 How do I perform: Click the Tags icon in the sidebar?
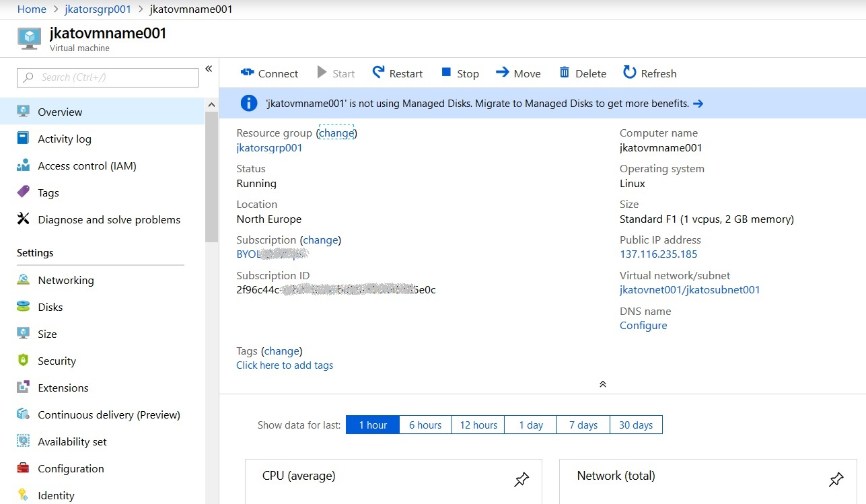point(24,192)
